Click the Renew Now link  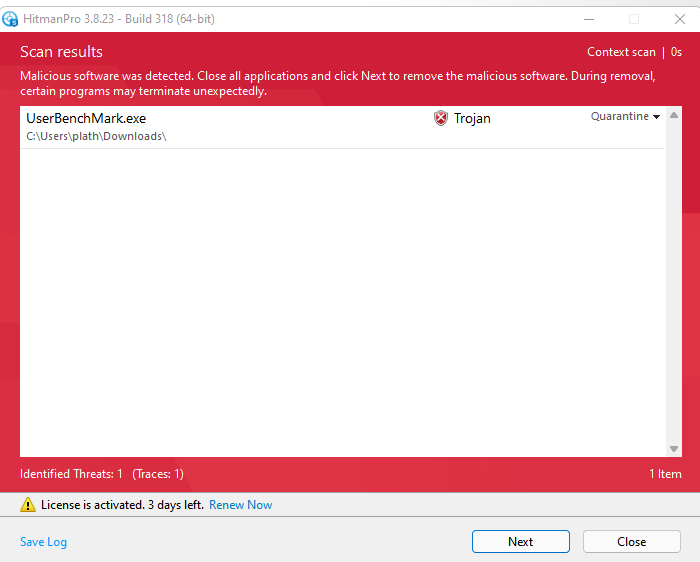(x=241, y=505)
